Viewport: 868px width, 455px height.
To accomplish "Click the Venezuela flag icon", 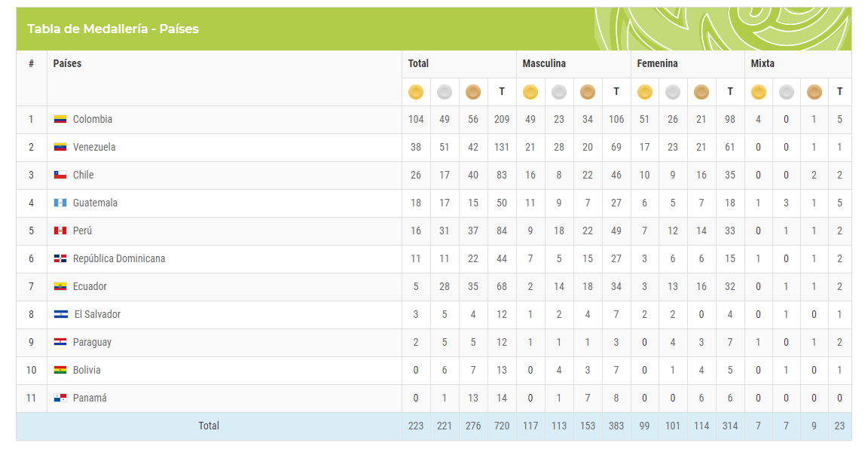I will coord(60,147).
